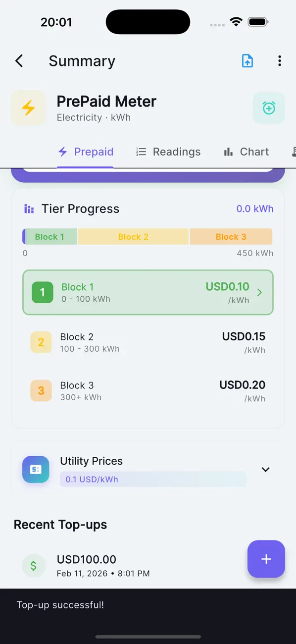
Task: Tap the Utility Prices banknote icon
Action: click(x=36, y=469)
